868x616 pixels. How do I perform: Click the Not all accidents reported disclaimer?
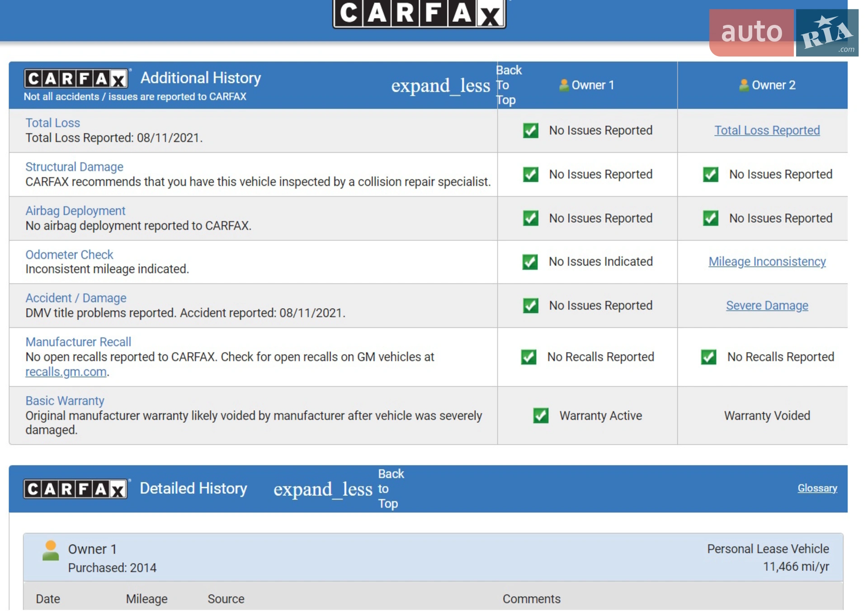pyautogui.click(x=135, y=97)
